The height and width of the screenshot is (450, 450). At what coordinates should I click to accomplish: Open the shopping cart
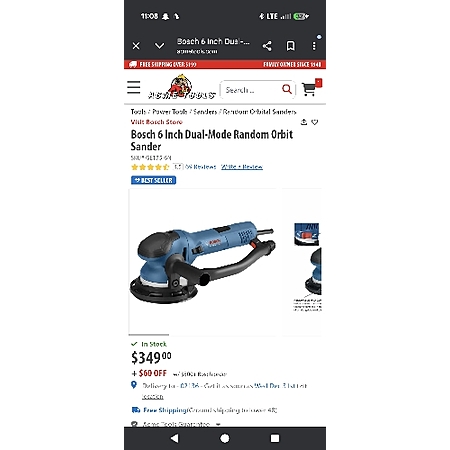311,88
